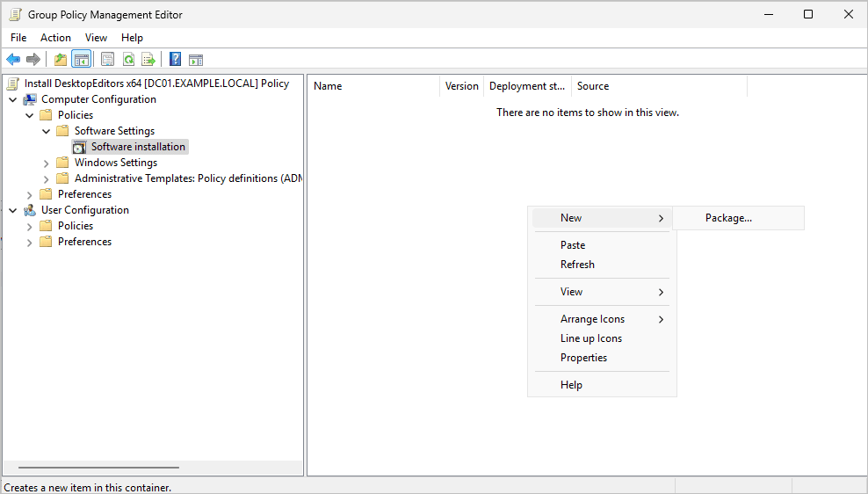Choose Help in the context menu
This screenshot has width=868, height=494.
click(x=602, y=385)
